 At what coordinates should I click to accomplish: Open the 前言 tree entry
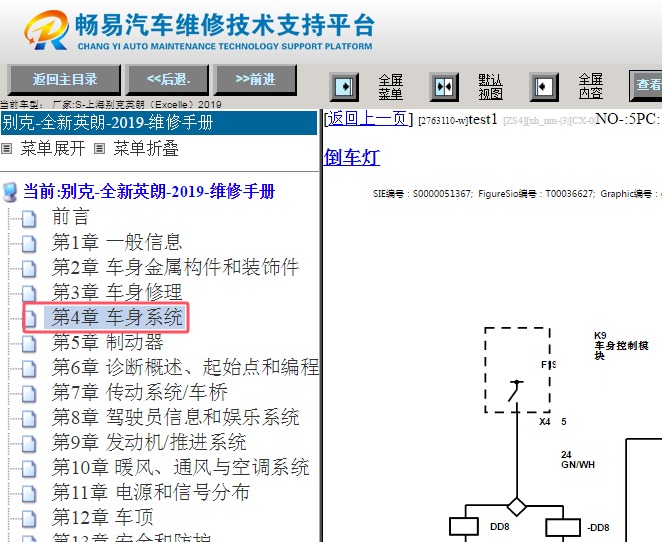(71, 217)
